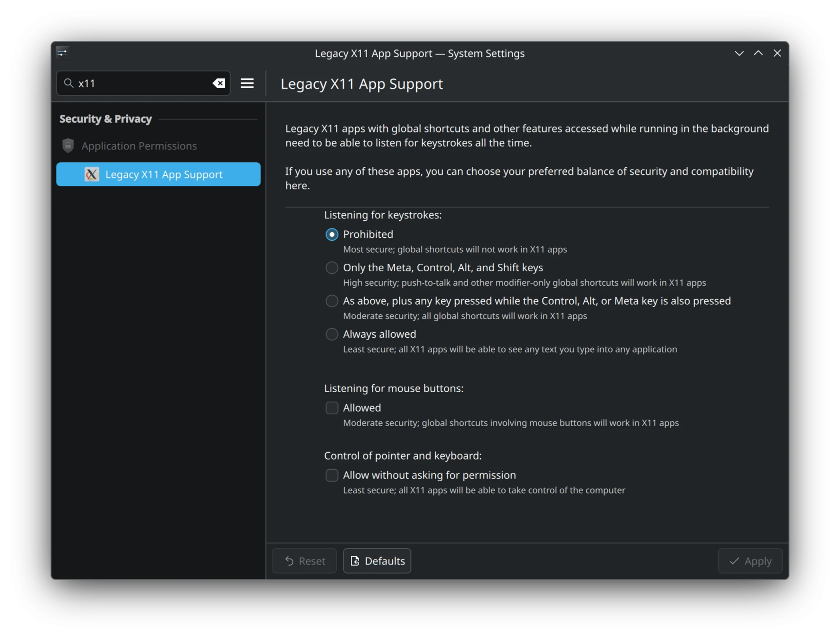Screen dimensions: 840x640
Task: Click the Legacy X11 App Support page title
Action: [361, 84]
